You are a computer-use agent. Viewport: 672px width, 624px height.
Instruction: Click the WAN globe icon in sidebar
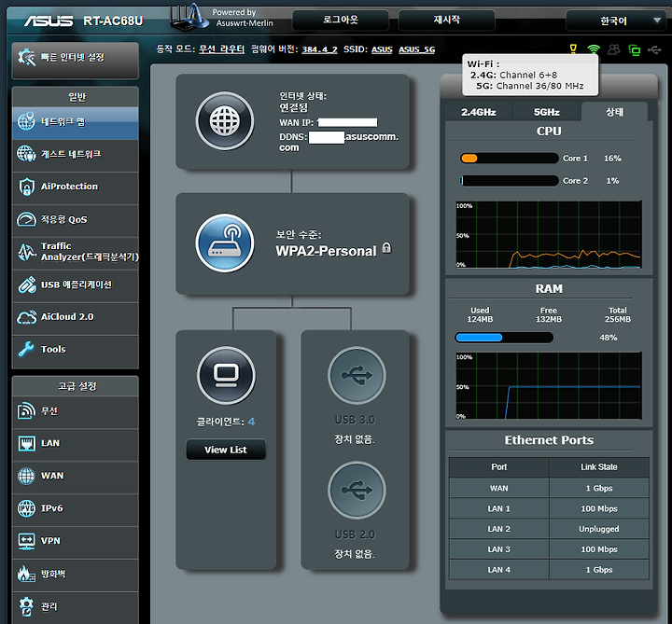(26, 476)
